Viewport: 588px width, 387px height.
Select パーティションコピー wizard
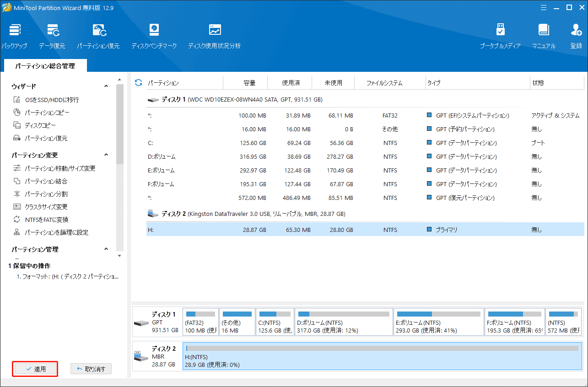pyautogui.click(x=41, y=113)
